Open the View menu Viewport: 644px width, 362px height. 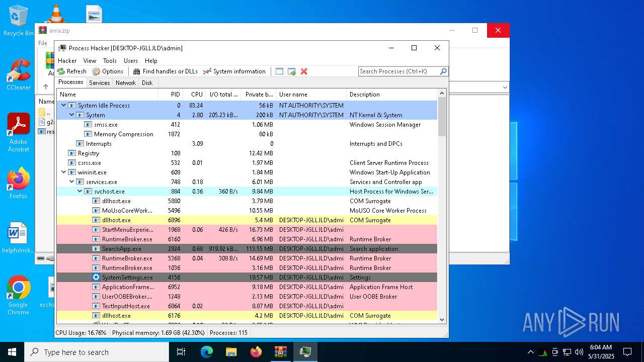(90, 60)
